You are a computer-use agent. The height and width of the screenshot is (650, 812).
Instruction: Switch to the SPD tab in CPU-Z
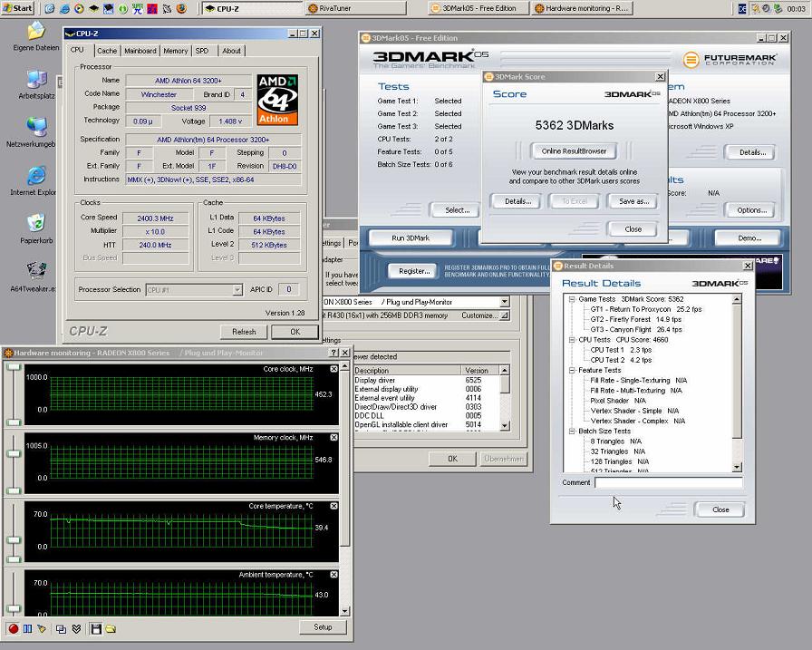202,51
